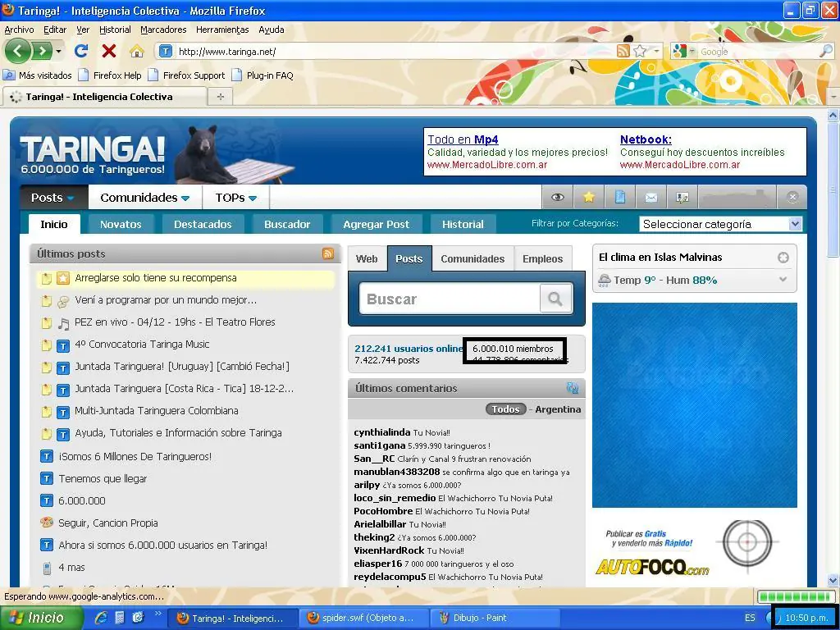
Task: Click the RSS icon in Últimos posts header
Action: 328,253
